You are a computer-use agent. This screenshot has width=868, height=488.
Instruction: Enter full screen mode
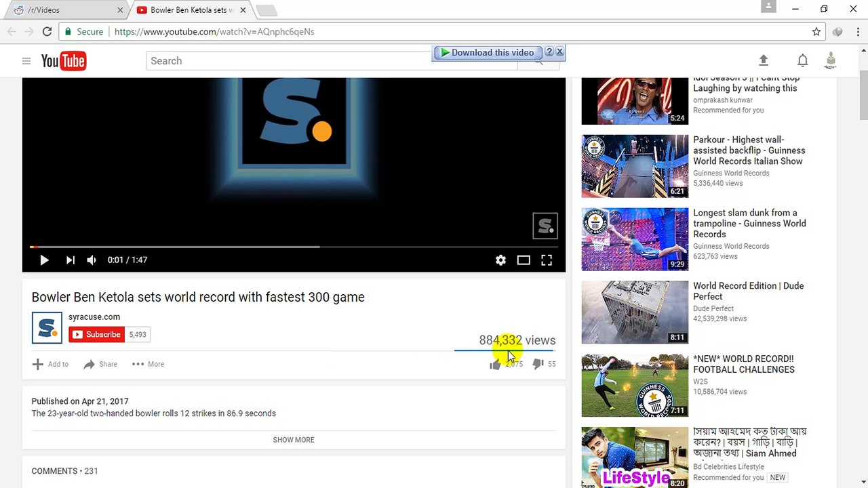(547, 260)
